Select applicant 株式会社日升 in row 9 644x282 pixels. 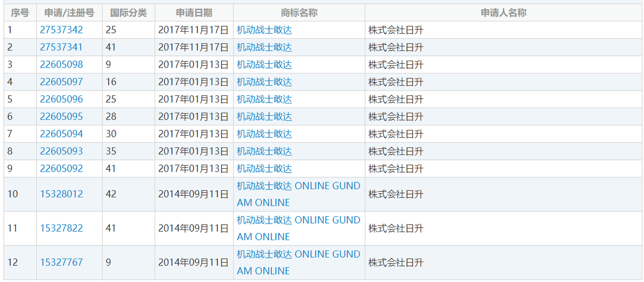pyautogui.click(x=396, y=168)
